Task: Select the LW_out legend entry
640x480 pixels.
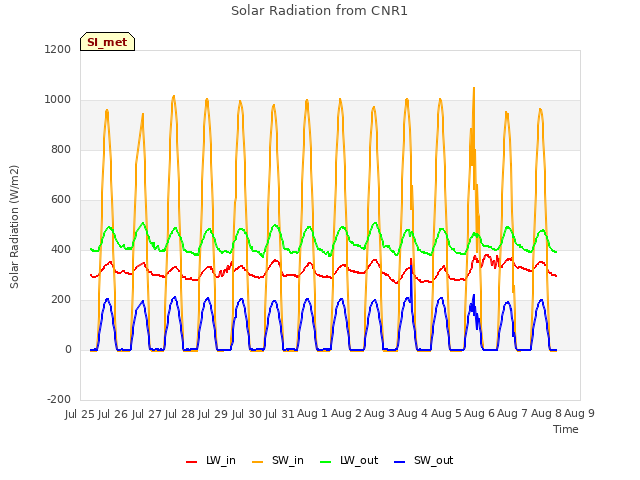Action: tap(349, 460)
